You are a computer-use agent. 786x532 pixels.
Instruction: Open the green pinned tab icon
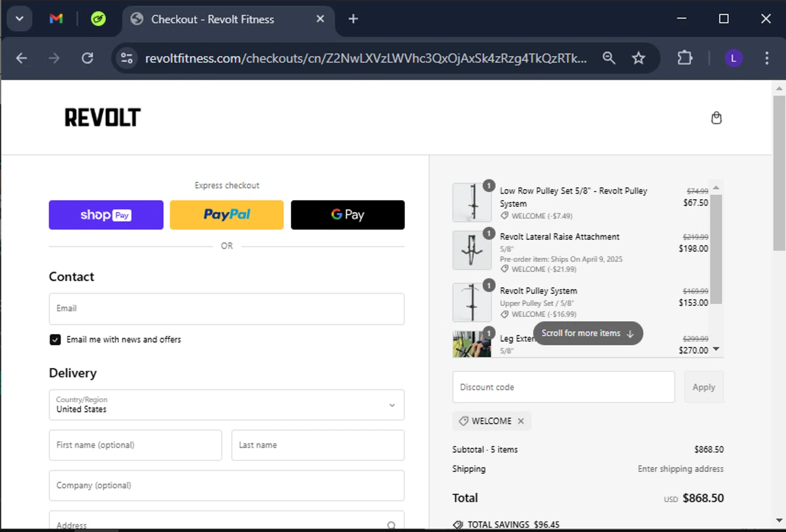tap(98, 19)
